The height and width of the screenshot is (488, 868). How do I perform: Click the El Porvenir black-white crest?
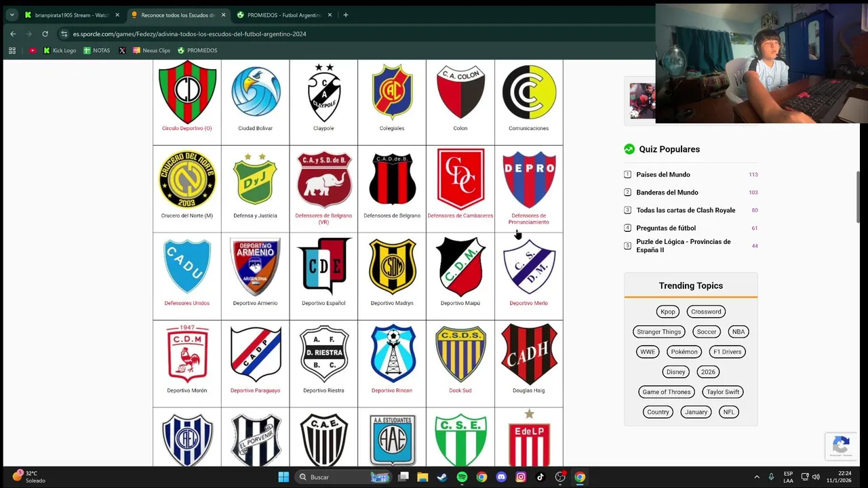pyautogui.click(x=256, y=439)
